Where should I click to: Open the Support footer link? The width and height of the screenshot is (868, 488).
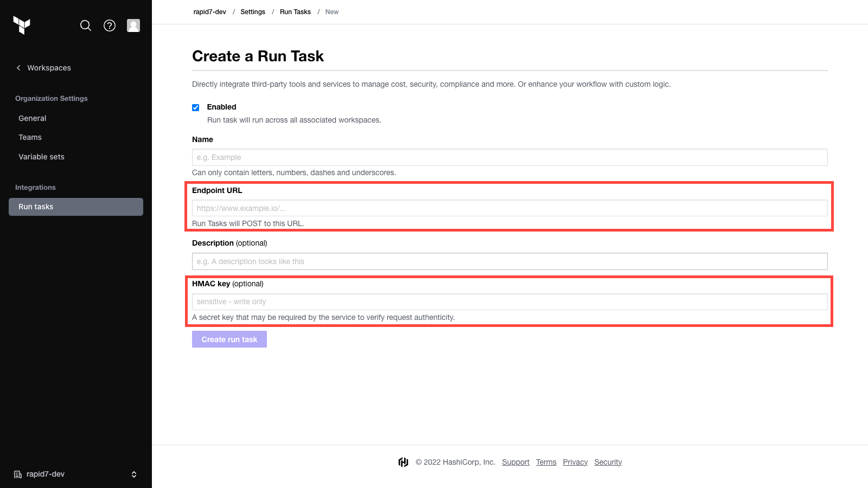[x=515, y=462]
